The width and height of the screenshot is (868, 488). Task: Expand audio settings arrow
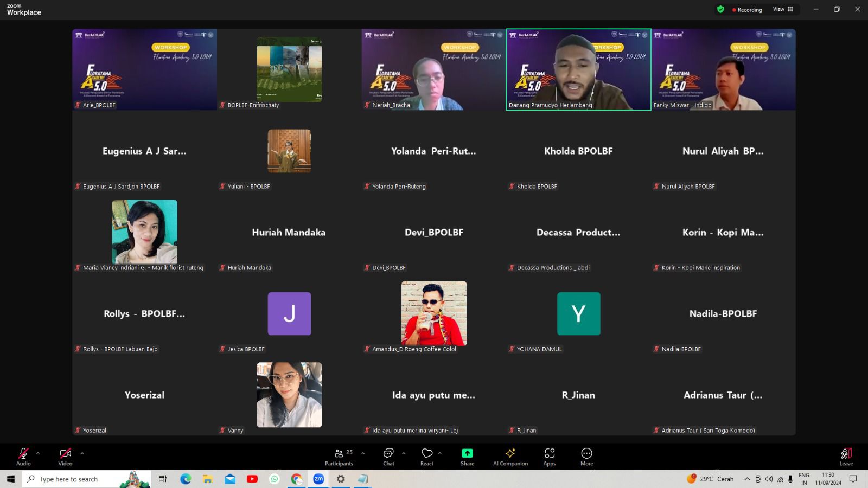coord(37,453)
